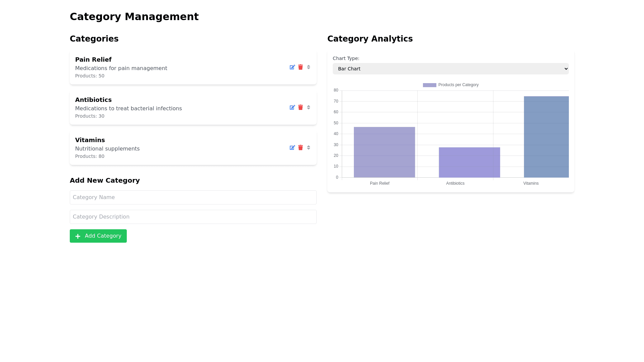The image size is (644, 362).
Task: Click the Antibiotics bar in the chart
Action: pos(469,163)
